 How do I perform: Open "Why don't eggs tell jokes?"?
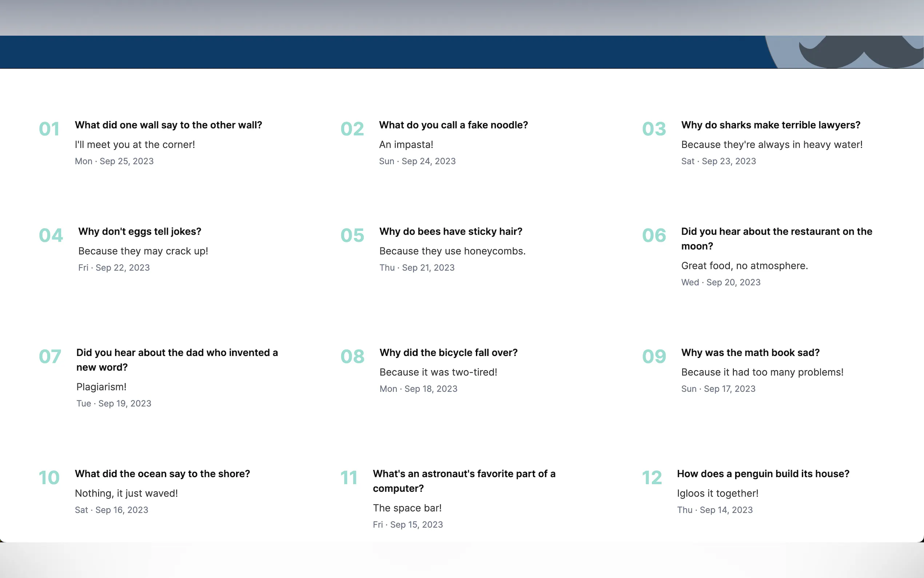(x=139, y=231)
